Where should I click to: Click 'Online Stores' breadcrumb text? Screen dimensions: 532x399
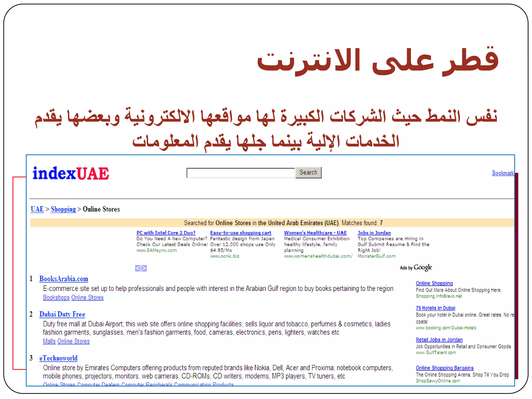click(101, 209)
